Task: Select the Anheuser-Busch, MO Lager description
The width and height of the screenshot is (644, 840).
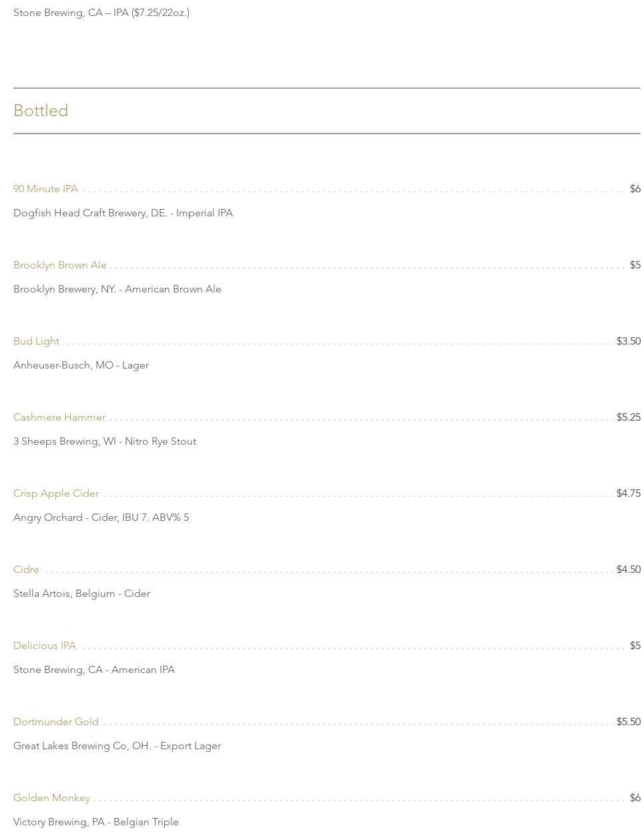Action: pyautogui.click(x=81, y=365)
